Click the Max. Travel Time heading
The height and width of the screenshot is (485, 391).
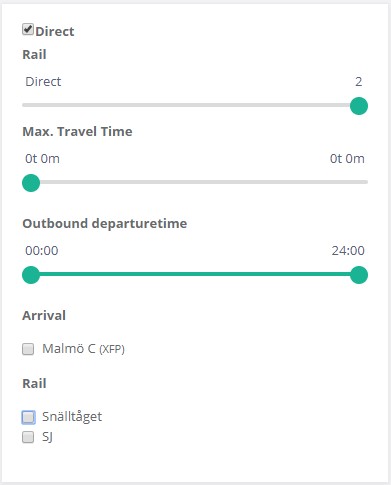click(77, 131)
